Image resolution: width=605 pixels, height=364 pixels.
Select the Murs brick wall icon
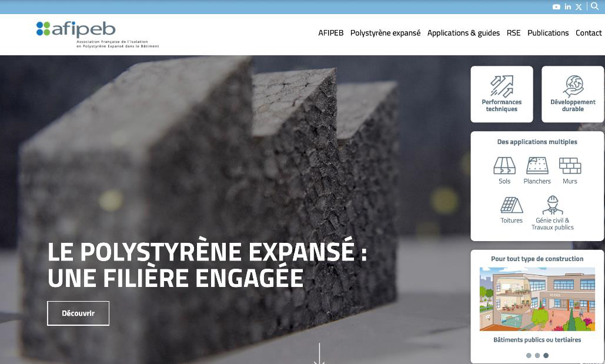point(570,166)
